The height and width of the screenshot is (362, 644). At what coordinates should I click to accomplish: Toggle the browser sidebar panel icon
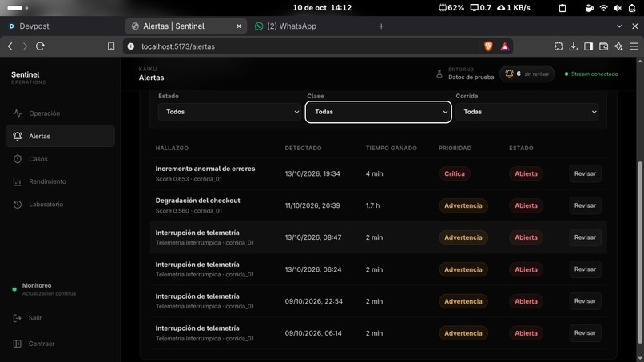click(x=589, y=46)
